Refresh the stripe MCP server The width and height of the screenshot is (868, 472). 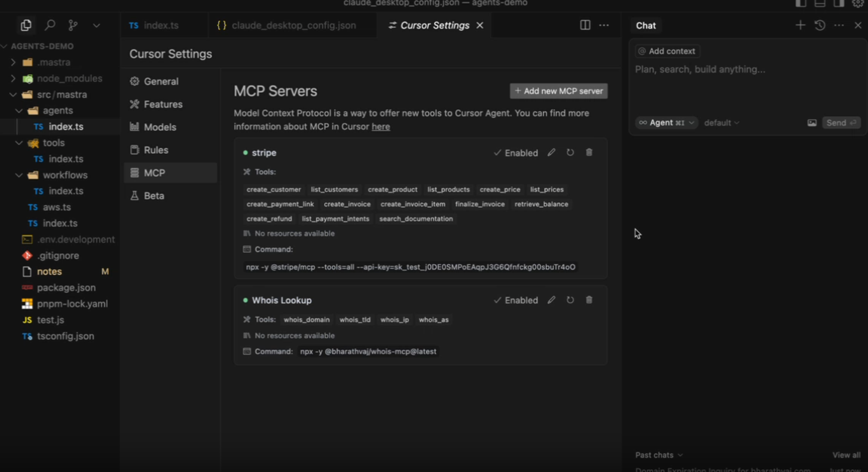point(570,153)
